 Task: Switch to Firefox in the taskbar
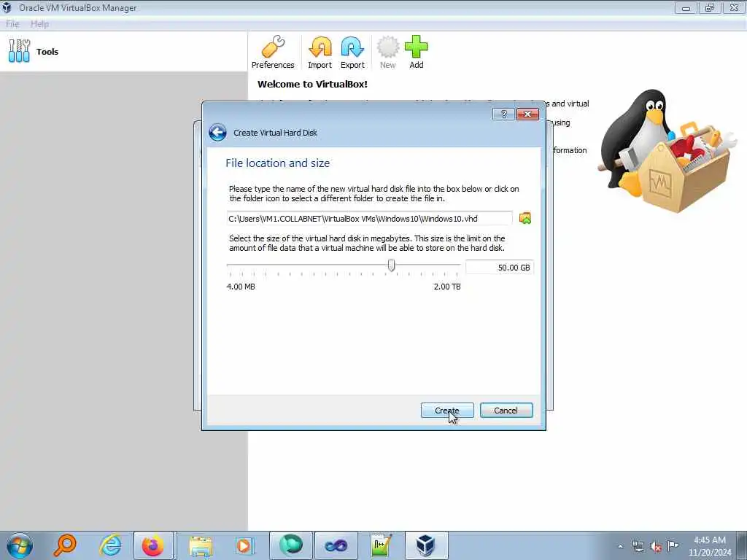pyautogui.click(x=153, y=545)
